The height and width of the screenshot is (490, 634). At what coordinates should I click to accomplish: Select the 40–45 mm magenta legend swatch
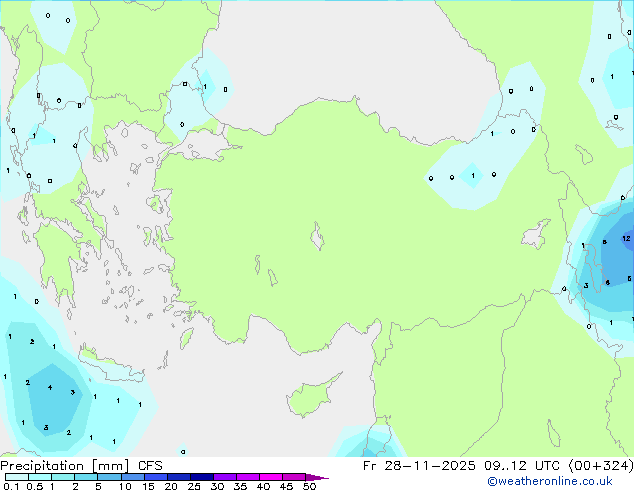271,477
